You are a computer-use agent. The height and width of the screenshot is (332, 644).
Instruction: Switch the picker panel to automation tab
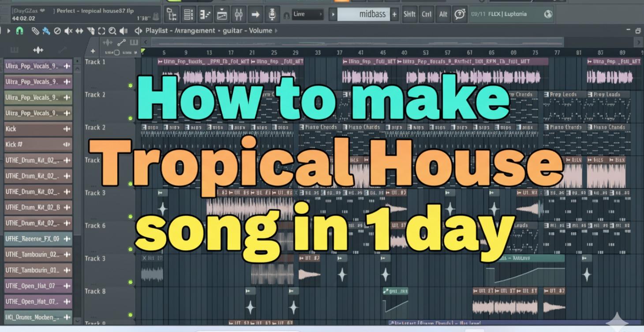62,50
